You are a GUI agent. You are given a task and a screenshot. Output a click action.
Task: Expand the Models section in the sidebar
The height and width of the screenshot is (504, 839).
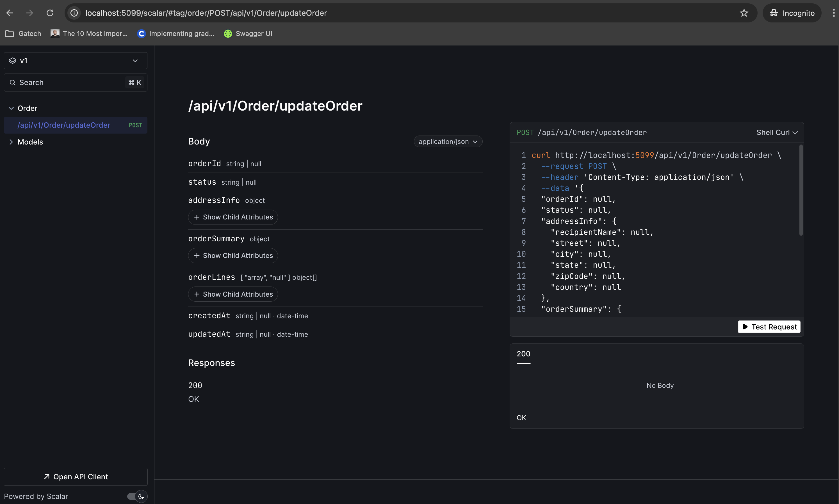(11, 142)
